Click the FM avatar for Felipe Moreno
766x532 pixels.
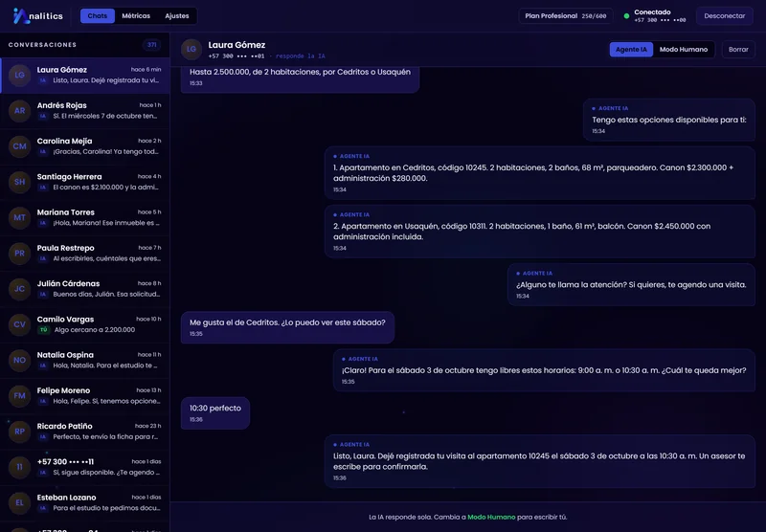click(19, 396)
